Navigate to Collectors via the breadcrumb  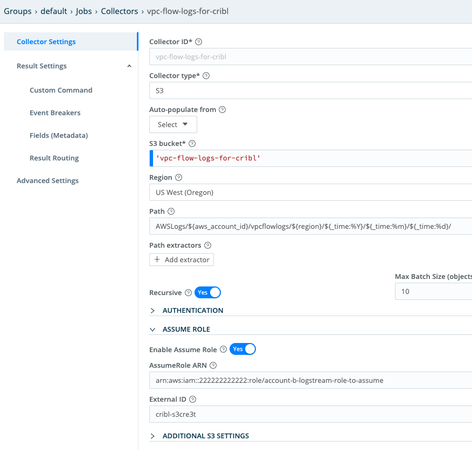(119, 11)
